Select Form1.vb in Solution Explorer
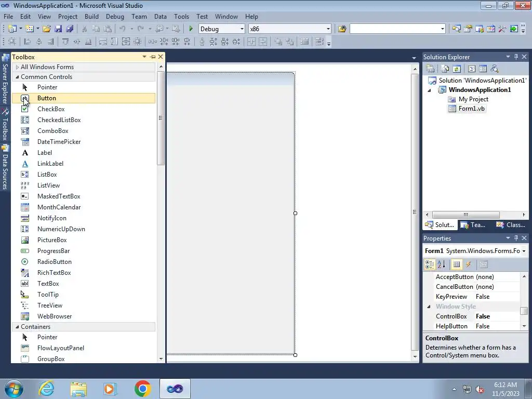This screenshot has height=399, width=532. pos(471,109)
